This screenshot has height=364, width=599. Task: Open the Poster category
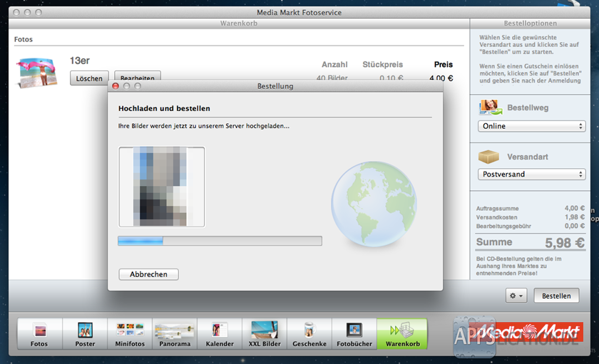(85, 334)
